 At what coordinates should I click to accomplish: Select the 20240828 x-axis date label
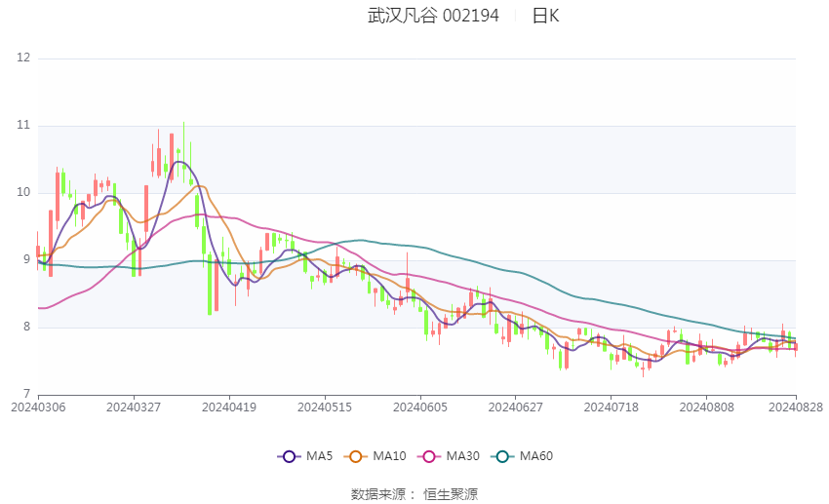796,407
